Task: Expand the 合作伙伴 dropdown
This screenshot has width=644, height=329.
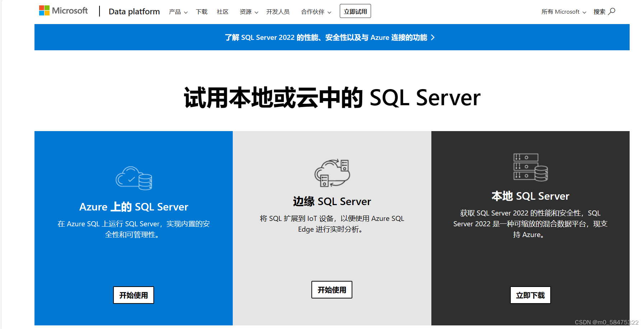Action: (x=315, y=12)
